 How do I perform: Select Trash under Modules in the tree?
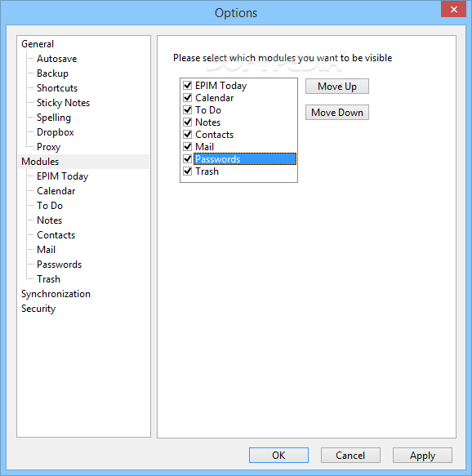[x=48, y=279]
